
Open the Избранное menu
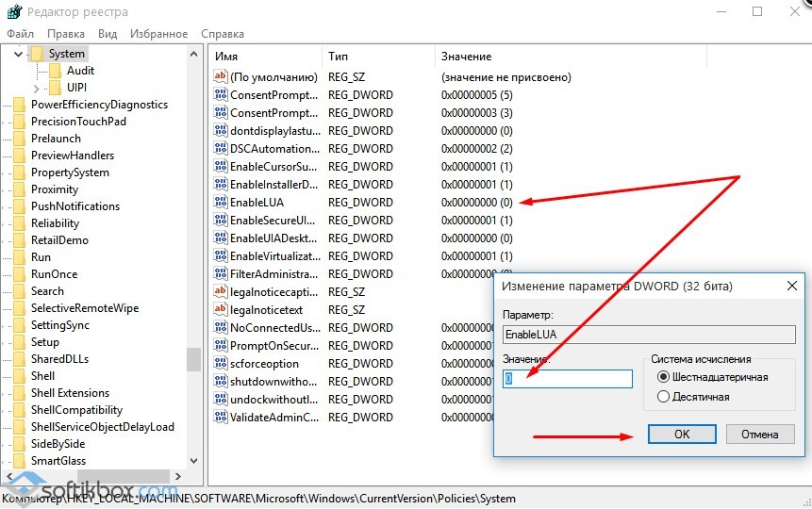(x=159, y=34)
